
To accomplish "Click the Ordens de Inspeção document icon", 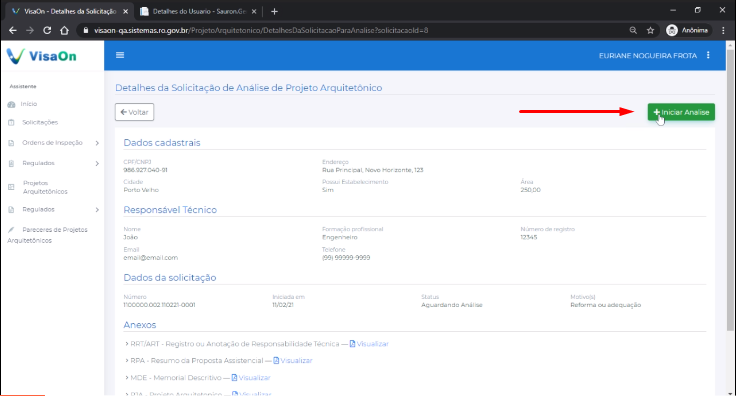I will 11,143.
